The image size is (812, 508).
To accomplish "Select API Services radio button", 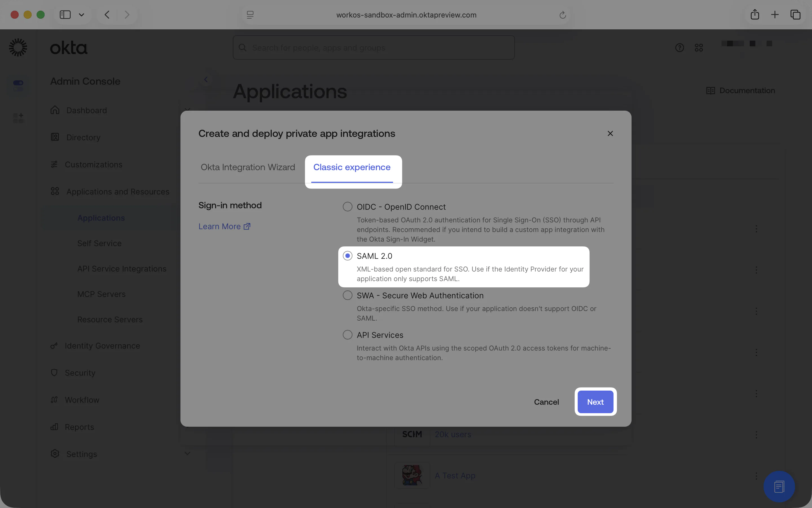I will [x=347, y=335].
